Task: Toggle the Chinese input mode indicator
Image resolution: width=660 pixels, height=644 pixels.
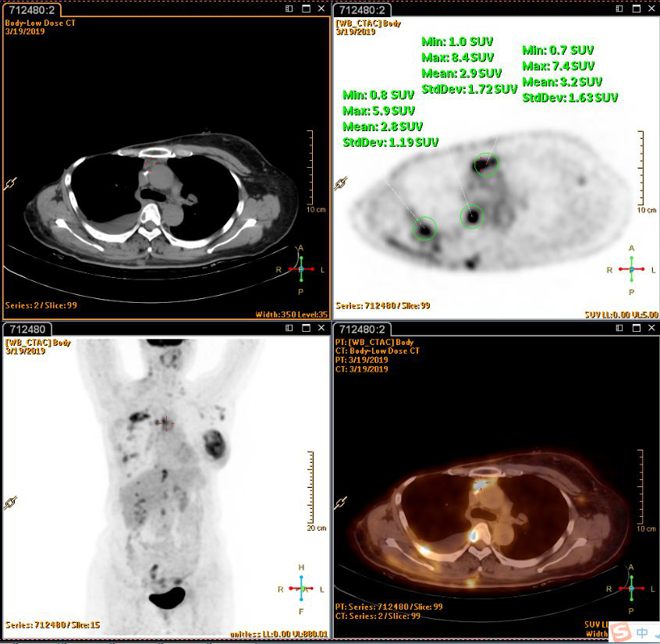Action: (x=642, y=633)
